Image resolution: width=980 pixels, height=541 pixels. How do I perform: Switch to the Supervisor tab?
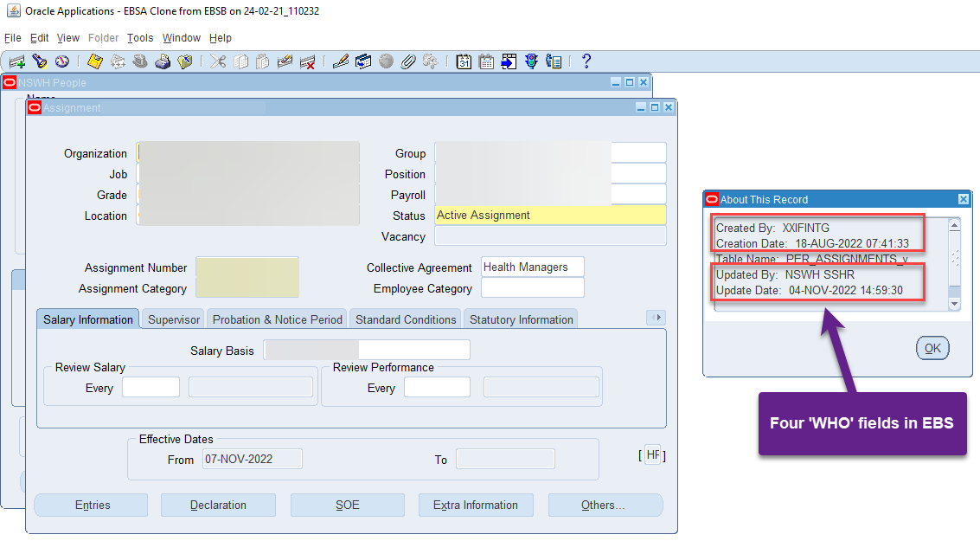pyautogui.click(x=173, y=319)
